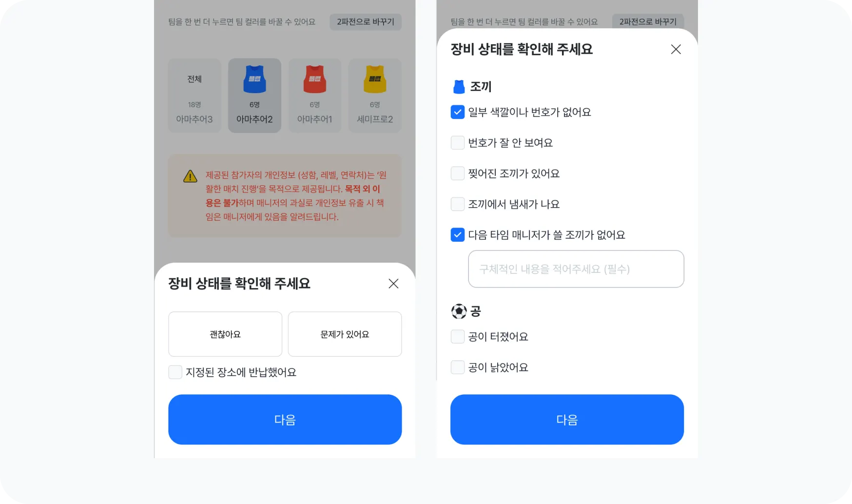
Task: Click the soccer ball 공 section icon
Action: [x=459, y=311]
